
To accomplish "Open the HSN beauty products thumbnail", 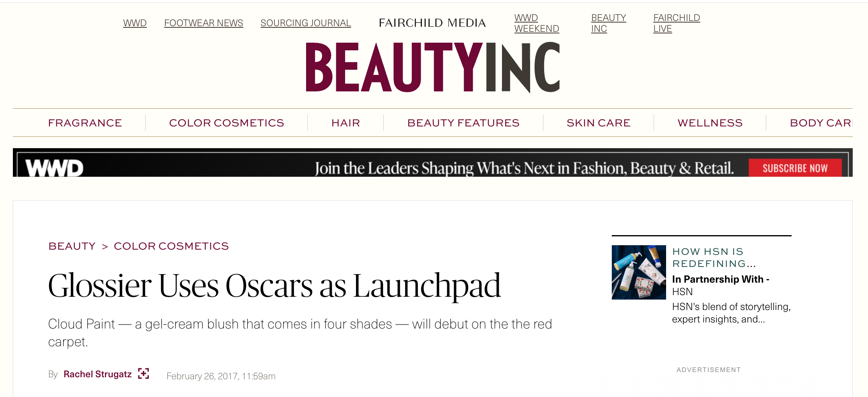I will [x=639, y=272].
